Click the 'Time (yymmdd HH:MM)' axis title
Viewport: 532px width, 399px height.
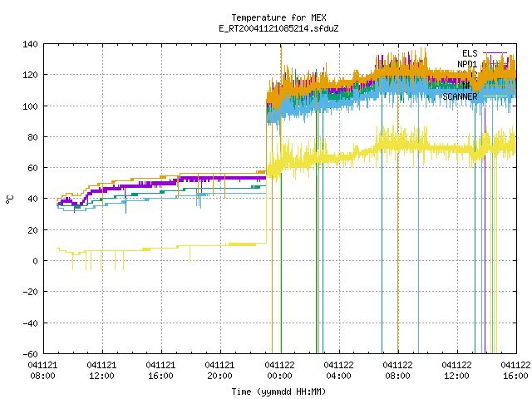(x=278, y=392)
